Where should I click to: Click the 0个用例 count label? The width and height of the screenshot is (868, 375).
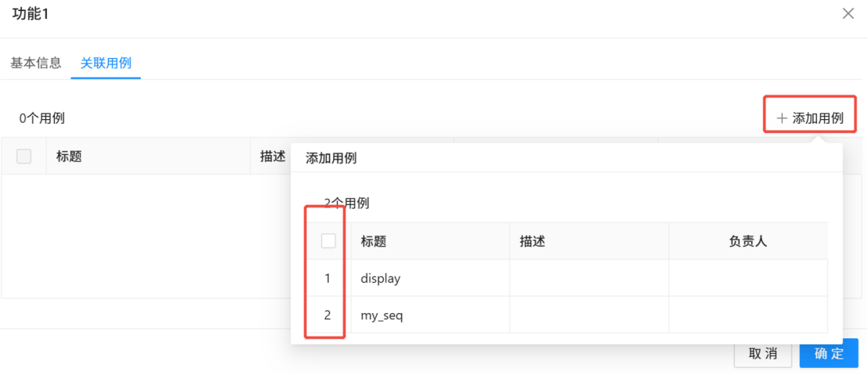pos(42,117)
